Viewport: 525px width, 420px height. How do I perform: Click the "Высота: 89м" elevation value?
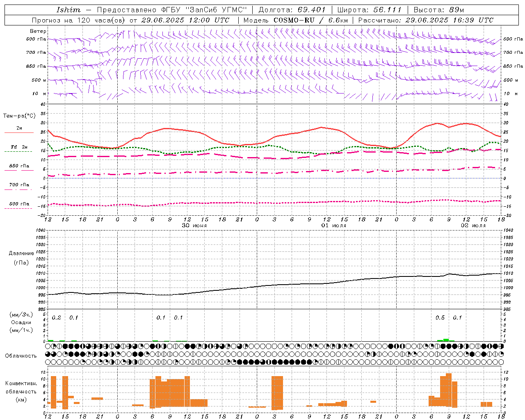click(438, 10)
